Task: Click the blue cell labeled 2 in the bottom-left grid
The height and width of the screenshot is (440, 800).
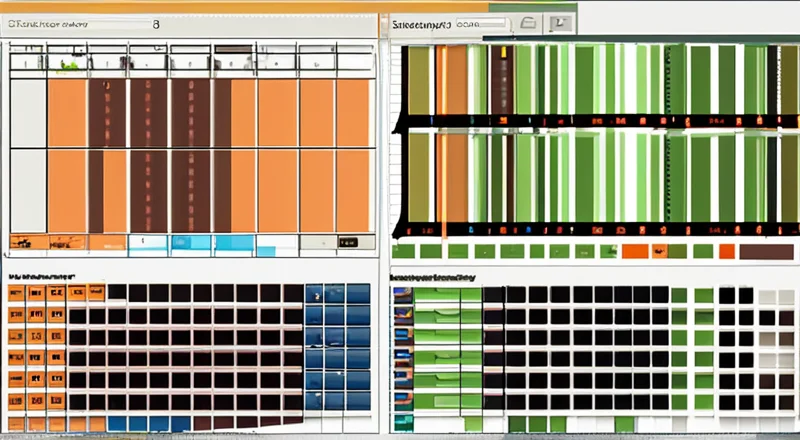Action: (x=316, y=294)
